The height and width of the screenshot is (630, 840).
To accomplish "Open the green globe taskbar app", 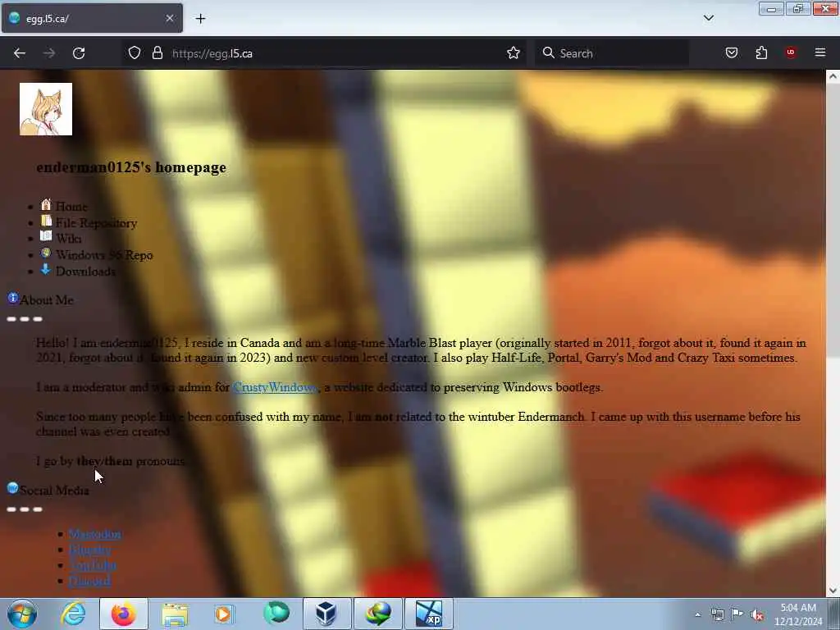I will click(276, 614).
